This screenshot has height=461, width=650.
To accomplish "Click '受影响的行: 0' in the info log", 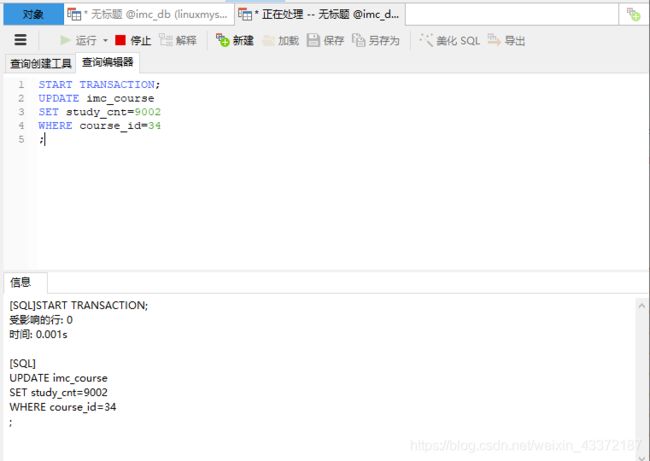I will pos(41,320).
